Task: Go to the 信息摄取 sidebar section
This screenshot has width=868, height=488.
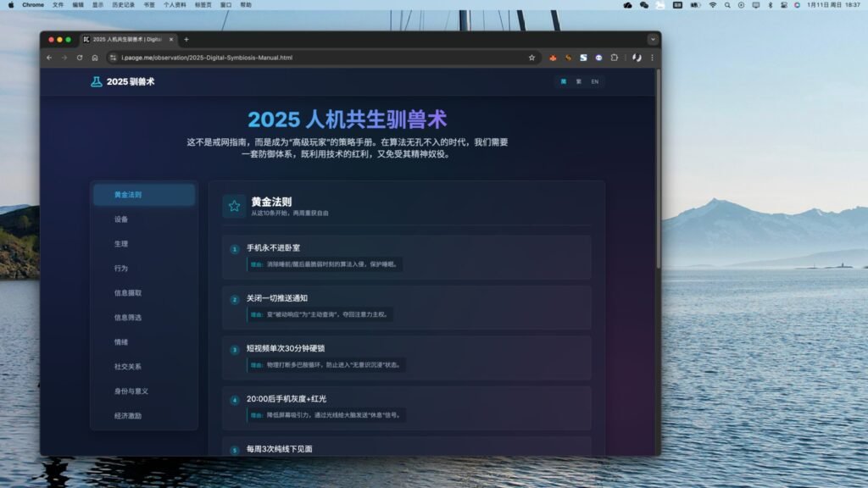Action: [x=128, y=293]
